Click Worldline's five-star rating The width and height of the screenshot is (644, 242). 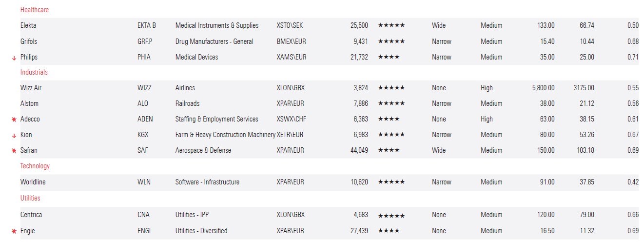[x=391, y=182]
